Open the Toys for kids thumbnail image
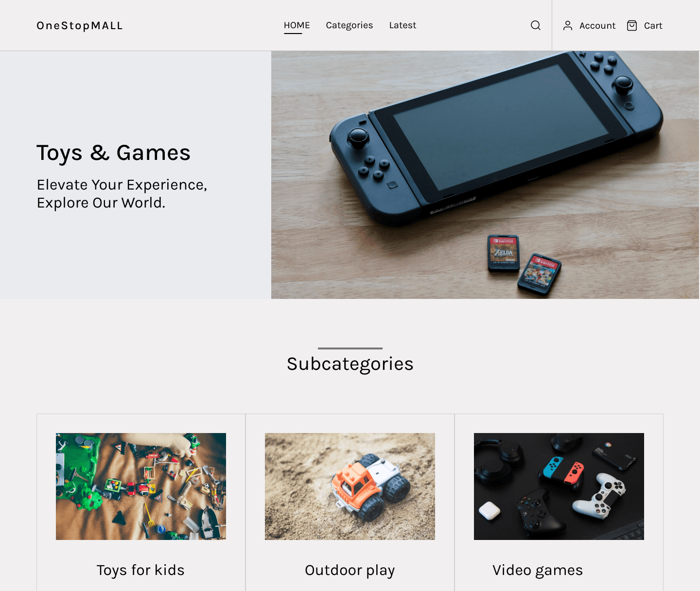The image size is (700, 591). point(141,487)
